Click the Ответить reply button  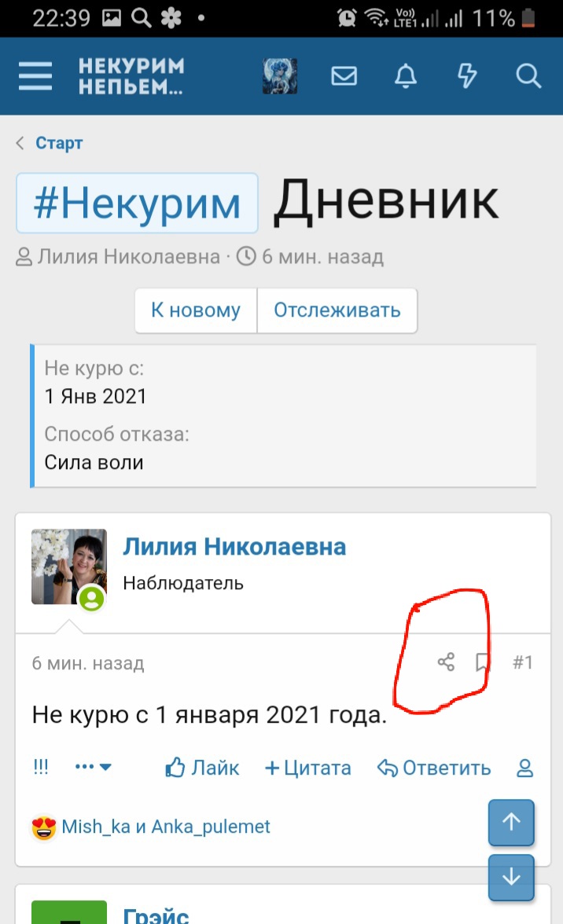point(434,768)
